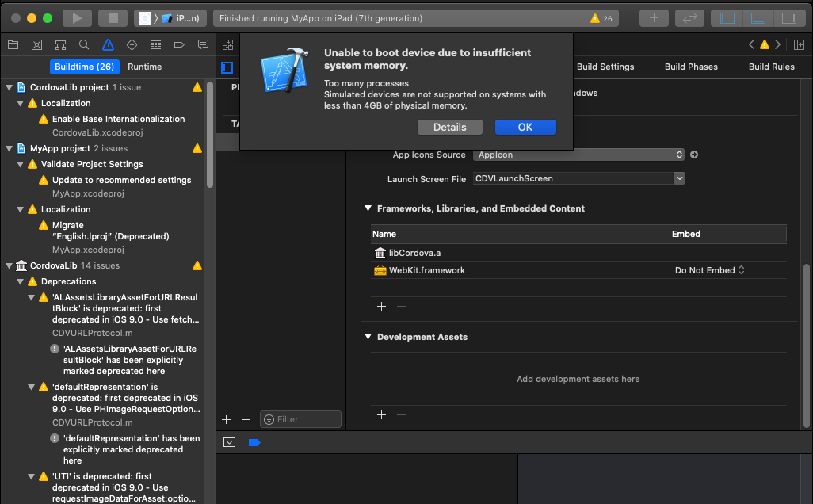The image size is (813, 504).
Task: Open the Report navigator speech bubble
Action: 203,44
